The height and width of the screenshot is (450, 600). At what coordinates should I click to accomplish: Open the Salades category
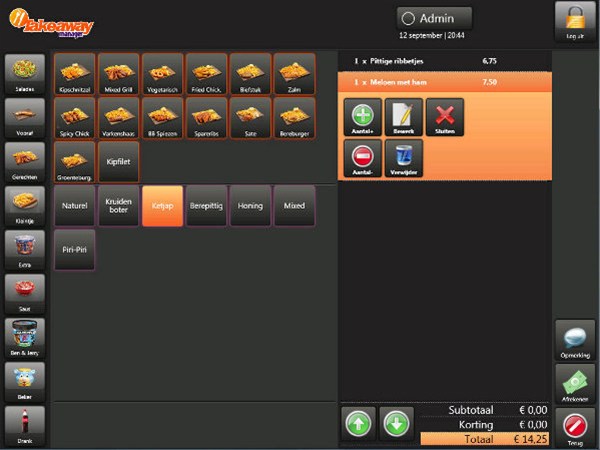[25, 73]
